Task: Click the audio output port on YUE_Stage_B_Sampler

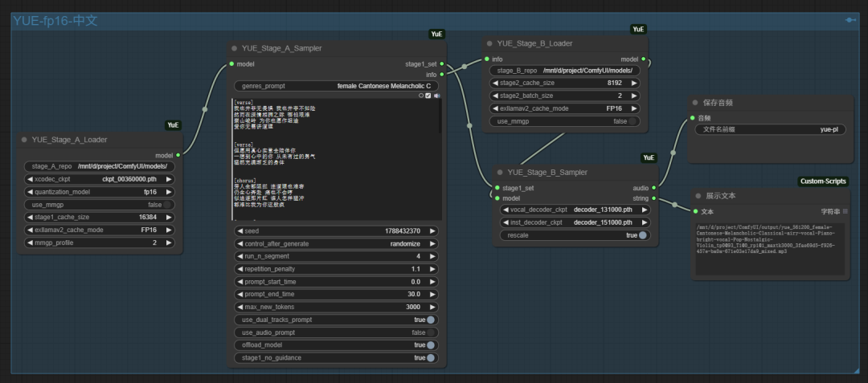Action: (x=655, y=188)
